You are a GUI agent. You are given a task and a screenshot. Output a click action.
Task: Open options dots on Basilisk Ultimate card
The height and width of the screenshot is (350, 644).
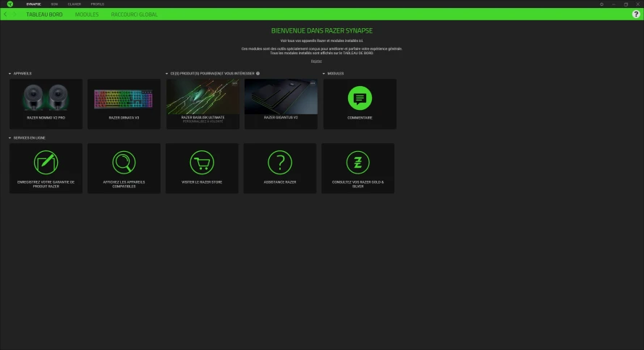pyautogui.click(x=234, y=83)
